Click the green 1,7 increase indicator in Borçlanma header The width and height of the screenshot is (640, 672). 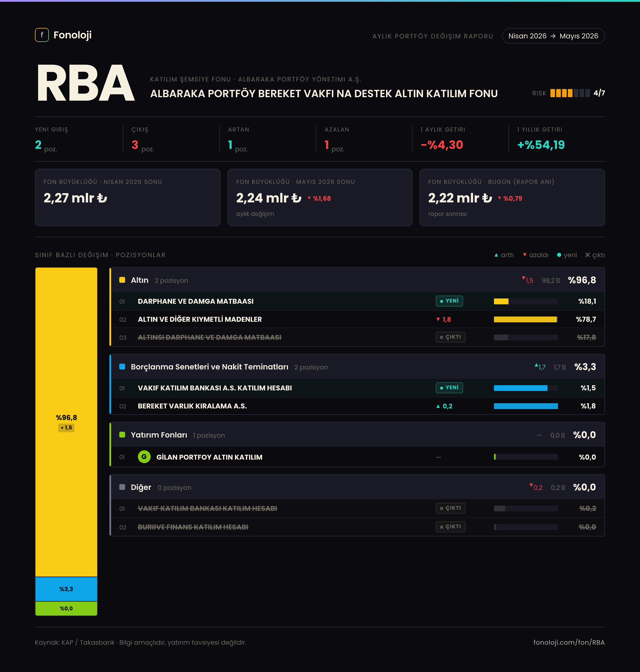[540, 367]
